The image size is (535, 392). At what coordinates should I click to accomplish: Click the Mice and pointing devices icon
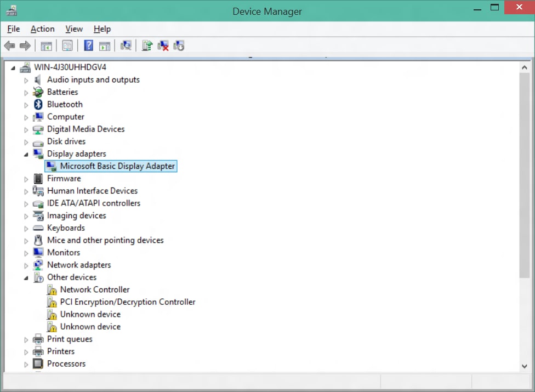tap(38, 240)
